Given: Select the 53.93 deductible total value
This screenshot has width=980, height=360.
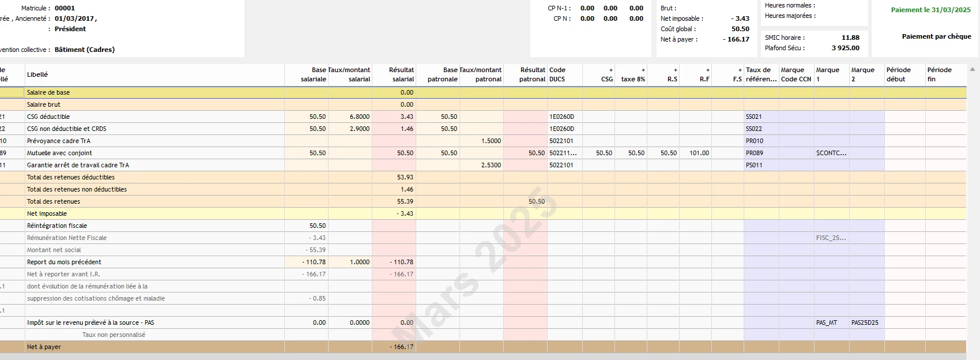Looking at the screenshot, I should (x=405, y=177).
